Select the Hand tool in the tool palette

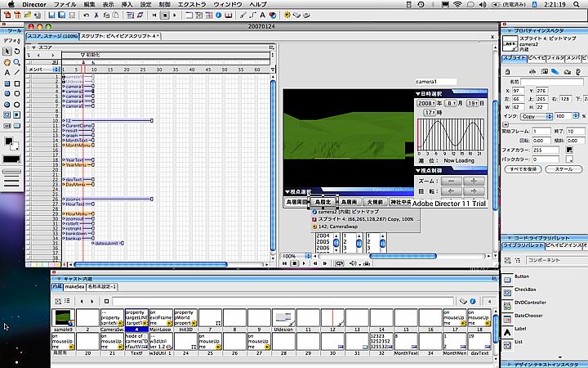(7, 61)
